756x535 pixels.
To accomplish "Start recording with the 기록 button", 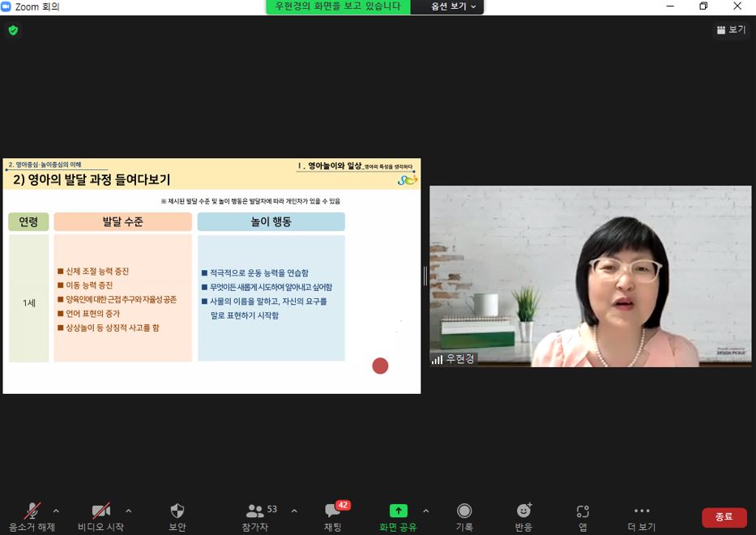I will [464, 511].
